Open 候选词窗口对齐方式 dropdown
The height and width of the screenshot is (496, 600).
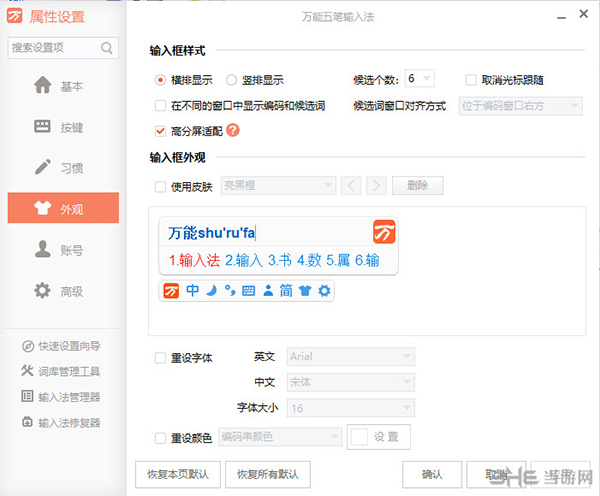[x=521, y=106]
